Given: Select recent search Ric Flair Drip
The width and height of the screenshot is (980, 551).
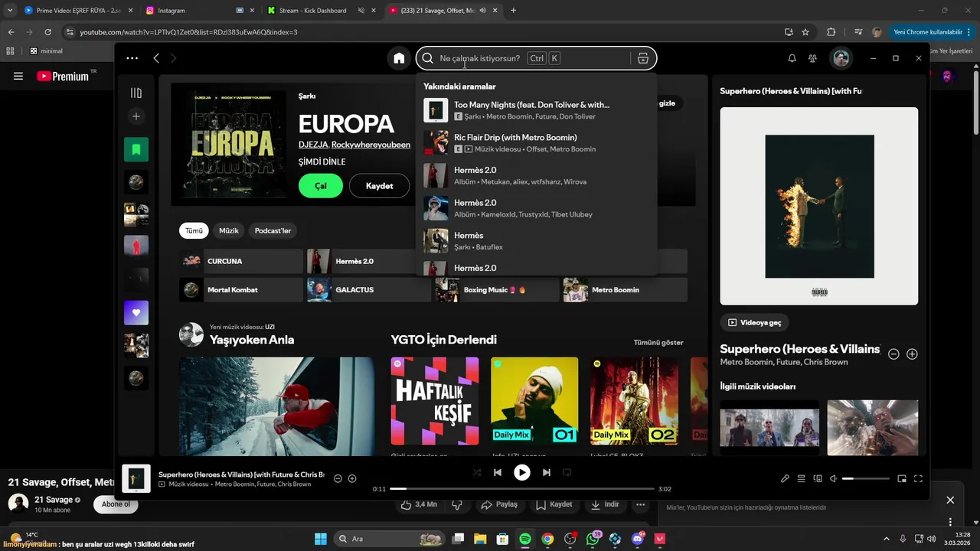Looking at the screenshot, I should [536, 143].
